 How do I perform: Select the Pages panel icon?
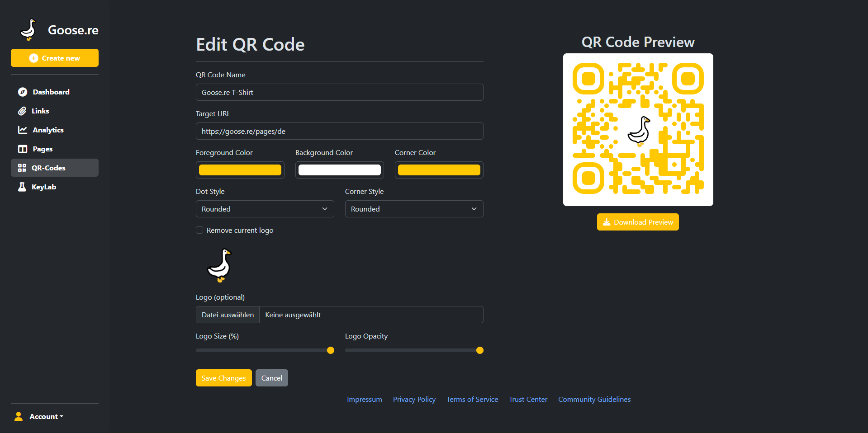coord(22,149)
